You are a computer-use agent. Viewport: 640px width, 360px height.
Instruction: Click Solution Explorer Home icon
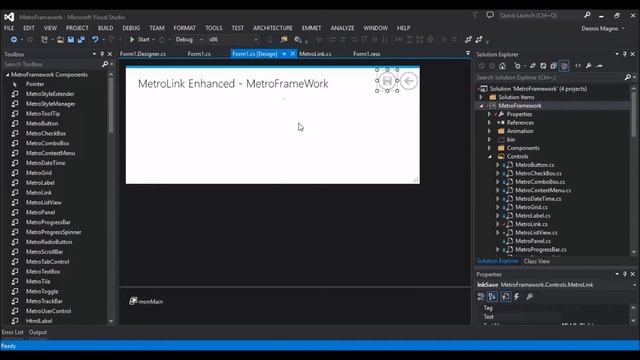(x=502, y=66)
